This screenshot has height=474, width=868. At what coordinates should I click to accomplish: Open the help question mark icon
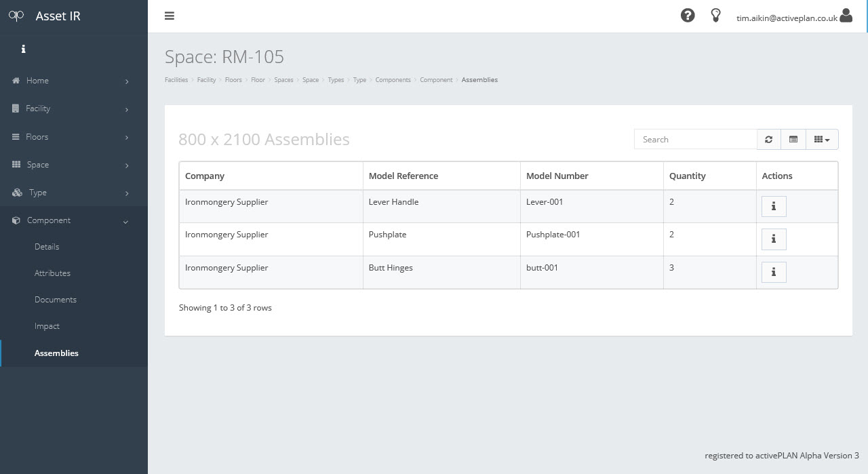tap(688, 16)
